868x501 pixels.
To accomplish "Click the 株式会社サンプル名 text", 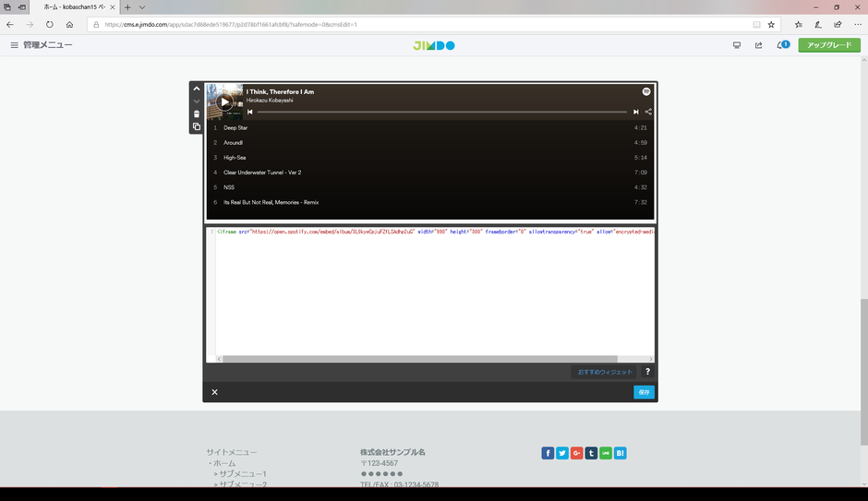I will (x=392, y=452).
